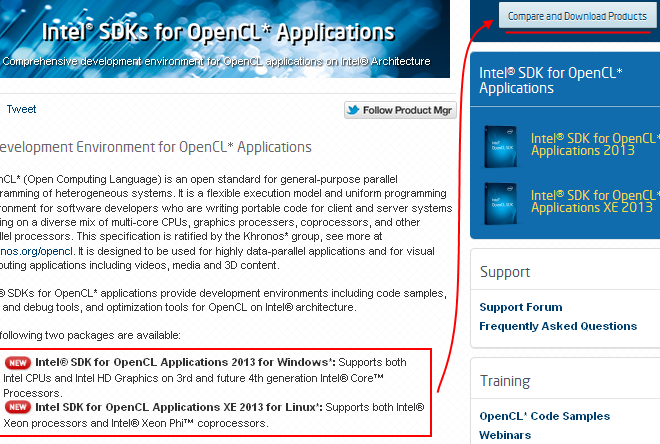Select the Webinars link under Training

coord(506,435)
